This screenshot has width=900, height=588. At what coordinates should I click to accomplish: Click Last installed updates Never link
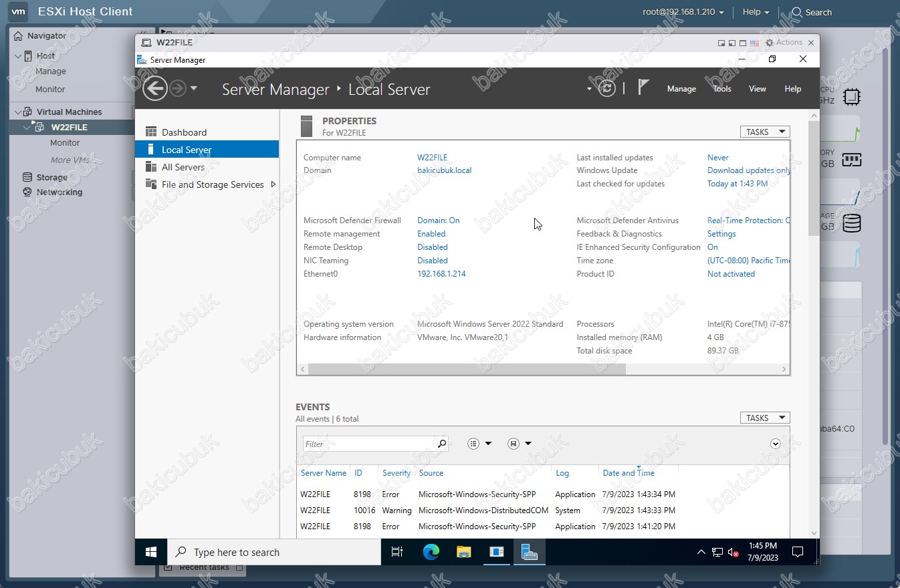point(718,158)
